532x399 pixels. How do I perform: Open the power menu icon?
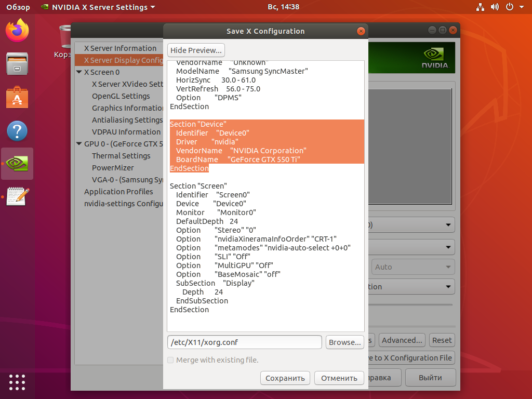(510, 7)
